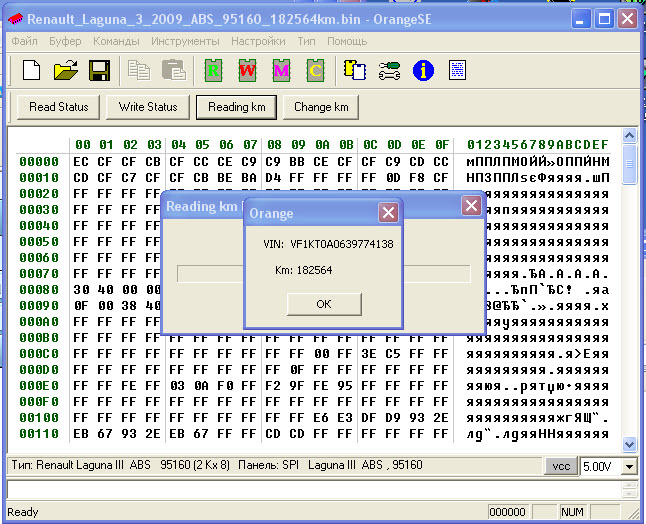Click the 000000 offset indicator in the status bar
The width and height of the screenshot is (646, 524).
point(507,512)
